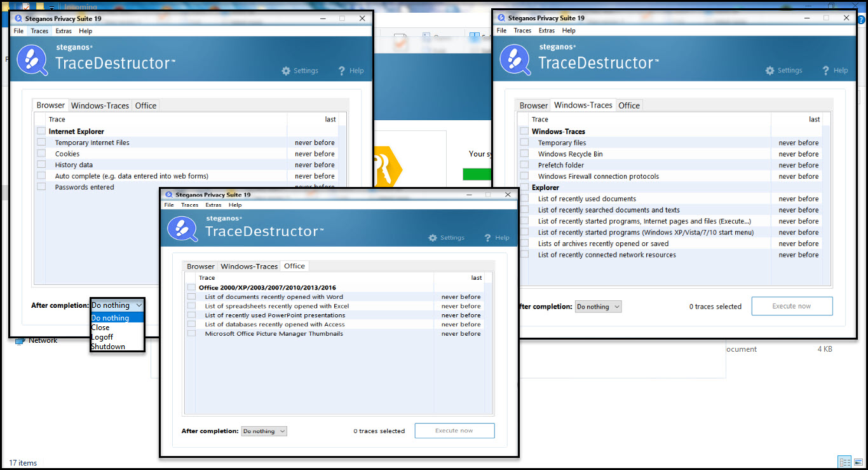This screenshot has height=470, width=868.
Task: Click green status bar in background window
Action: pos(477,174)
